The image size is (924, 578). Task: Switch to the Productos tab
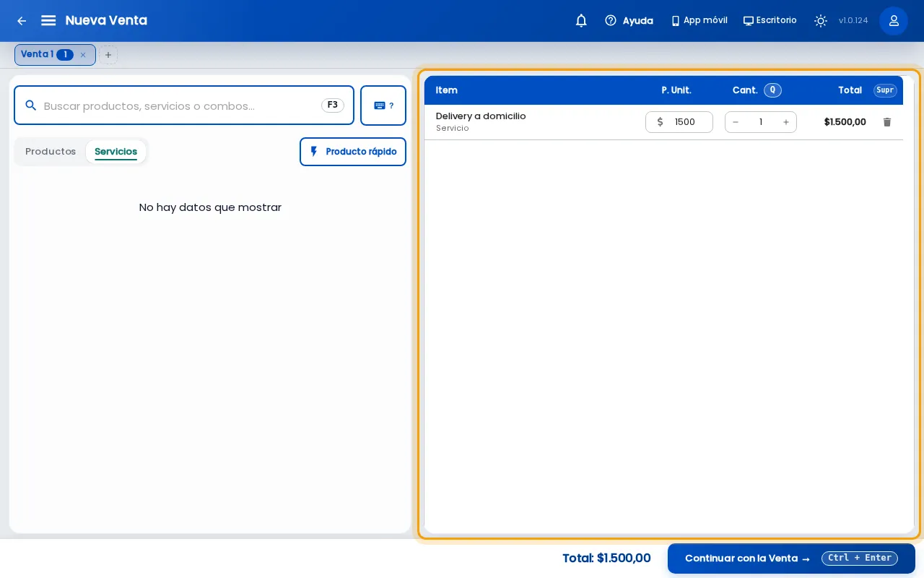click(x=51, y=152)
